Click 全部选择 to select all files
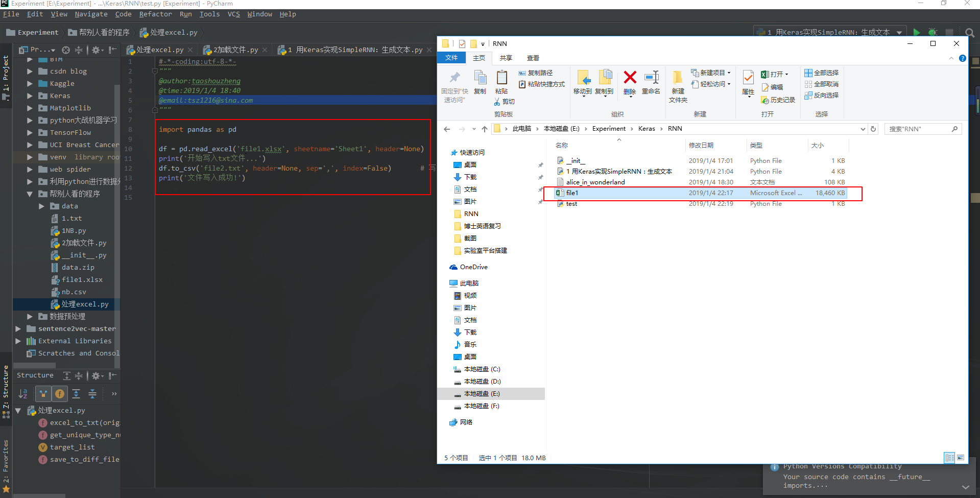Image resolution: width=980 pixels, height=498 pixels. click(x=821, y=73)
